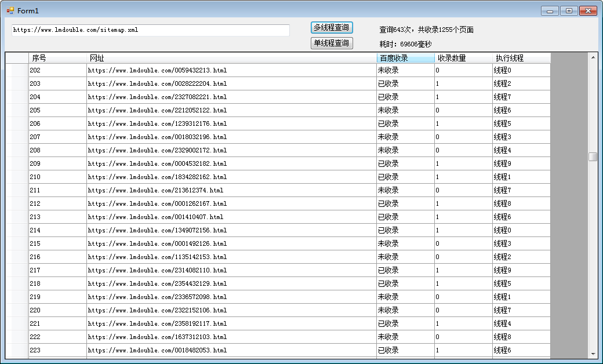Image resolution: width=603 pixels, height=364 pixels.
Task: Select URL cell 2329002172.html
Action: [x=231, y=150]
